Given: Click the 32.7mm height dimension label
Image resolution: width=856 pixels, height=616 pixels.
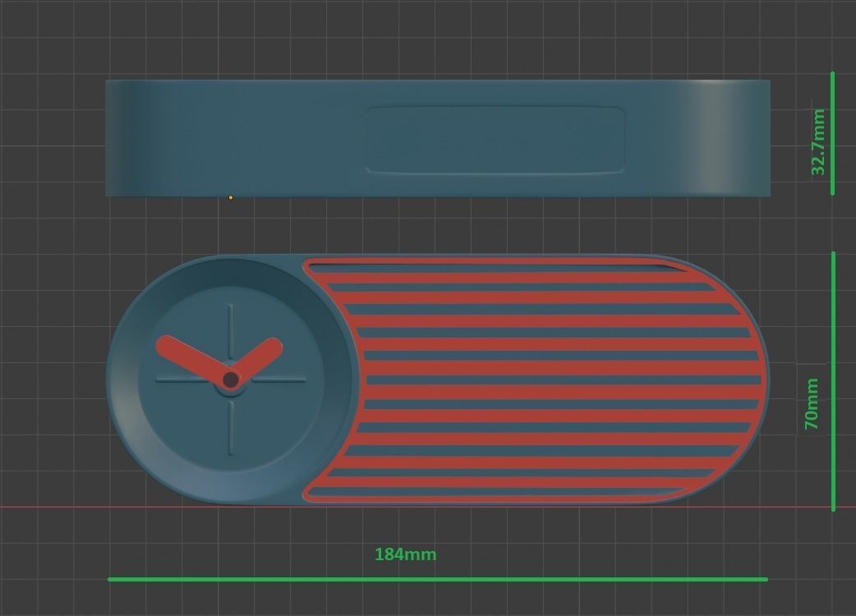Looking at the screenshot, I should coord(817,142).
